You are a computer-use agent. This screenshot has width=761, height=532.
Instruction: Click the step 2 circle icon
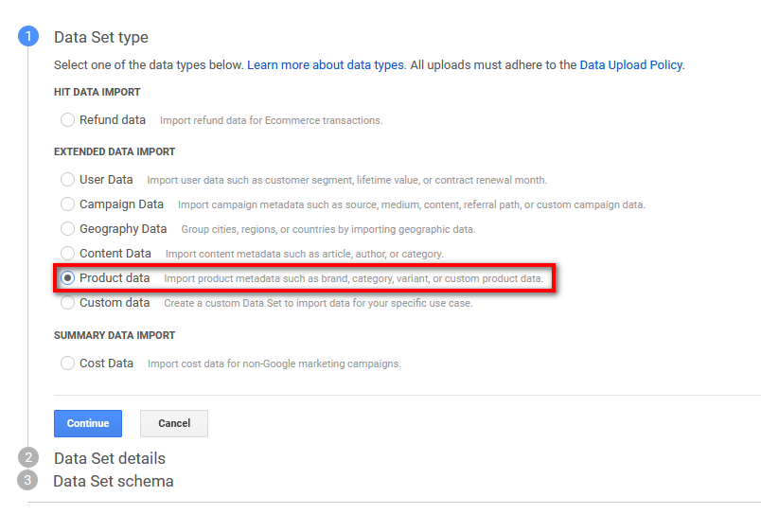click(28, 457)
